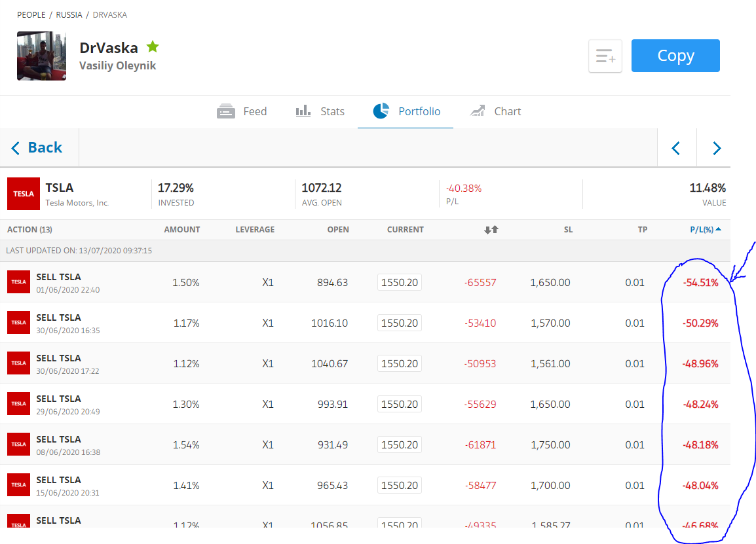Select the Portfolio tab
The width and height of the screenshot is (756, 544).
point(406,111)
